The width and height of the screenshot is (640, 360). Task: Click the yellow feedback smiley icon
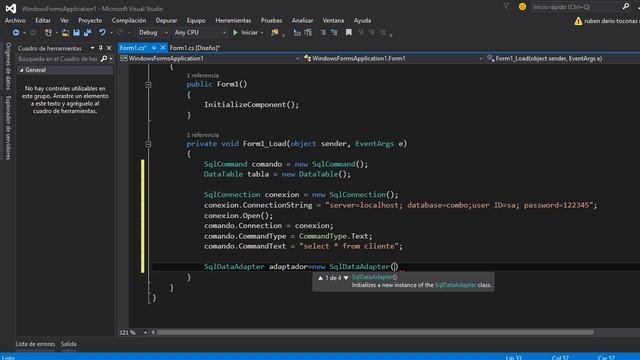tap(522, 7)
